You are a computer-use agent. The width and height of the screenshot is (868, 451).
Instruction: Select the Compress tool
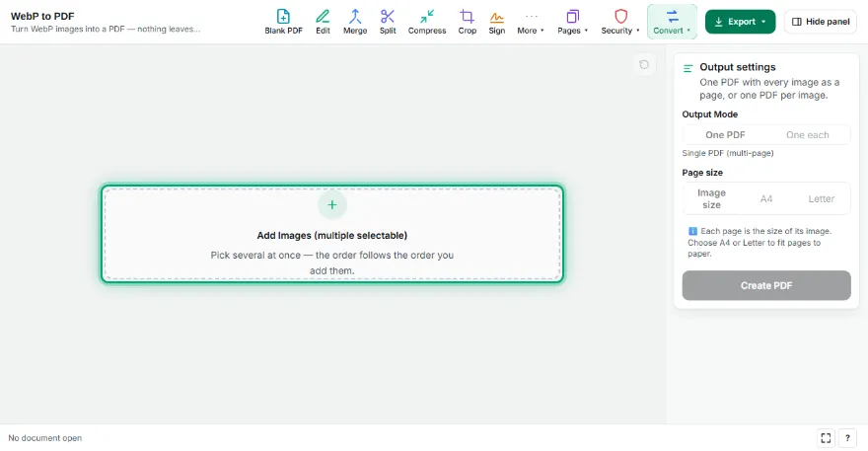click(427, 22)
